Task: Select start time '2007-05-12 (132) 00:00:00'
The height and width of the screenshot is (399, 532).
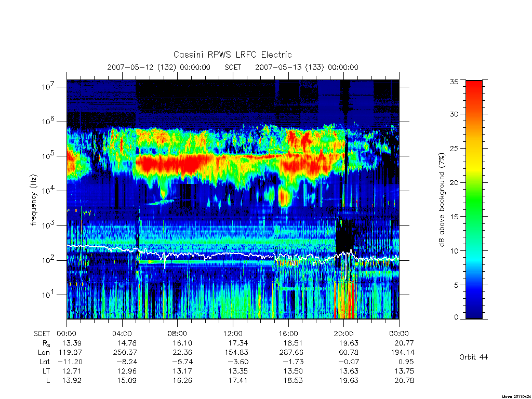Action: point(159,67)
